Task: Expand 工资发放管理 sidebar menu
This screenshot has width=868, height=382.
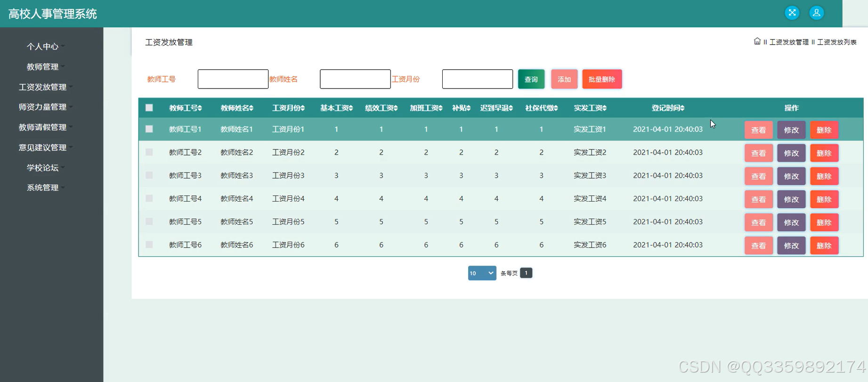Action: 46,87
